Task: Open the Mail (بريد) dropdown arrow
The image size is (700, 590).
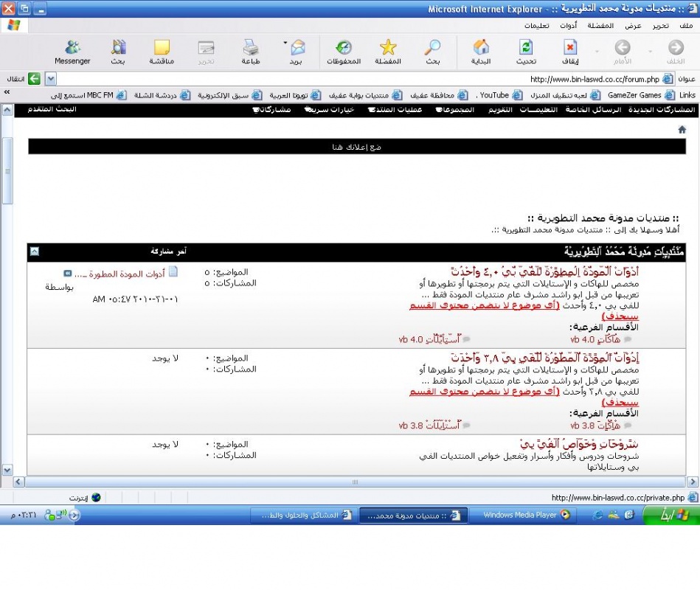Action: 285,44
